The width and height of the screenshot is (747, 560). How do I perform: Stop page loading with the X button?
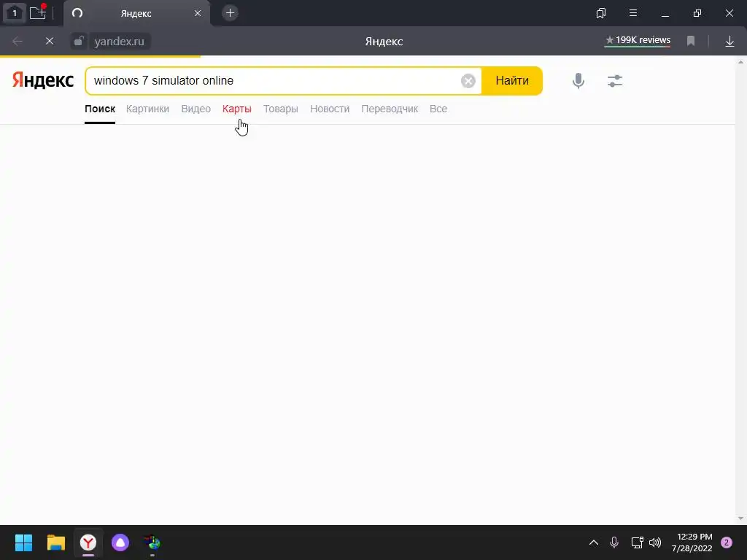(49, 42)
